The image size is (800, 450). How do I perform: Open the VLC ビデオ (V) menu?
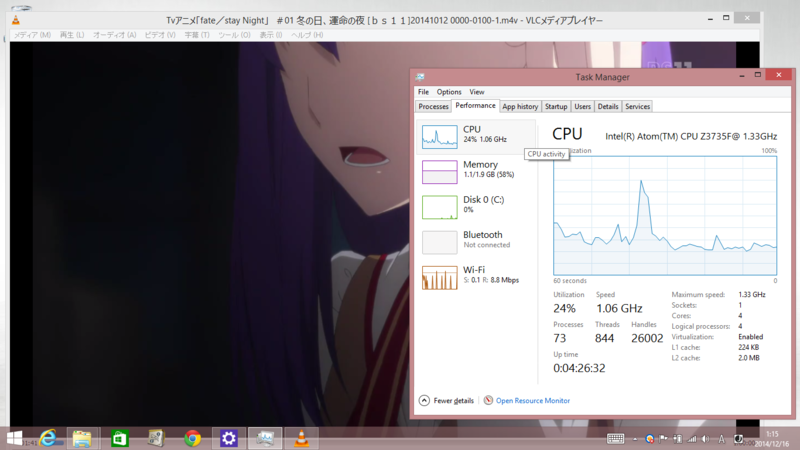tap(160, 35)
